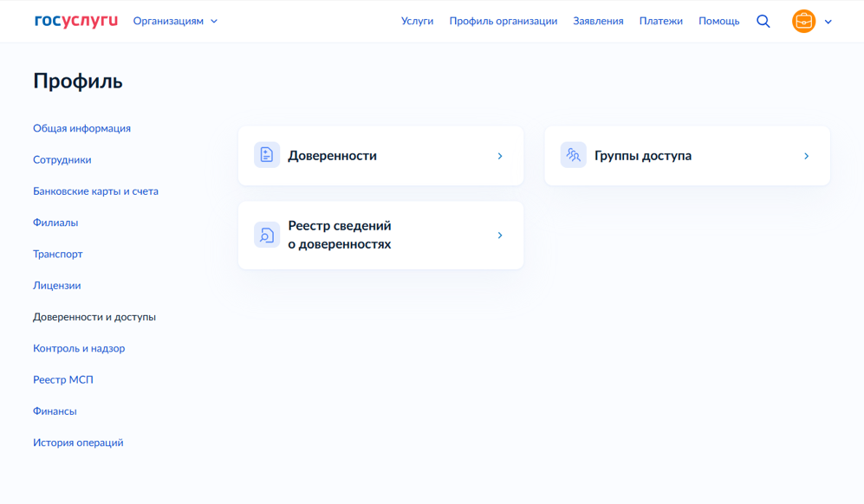Select Общая информация in the sidebar
The width and height of the screenshot is (864, 504).
(x=81, y=128)
